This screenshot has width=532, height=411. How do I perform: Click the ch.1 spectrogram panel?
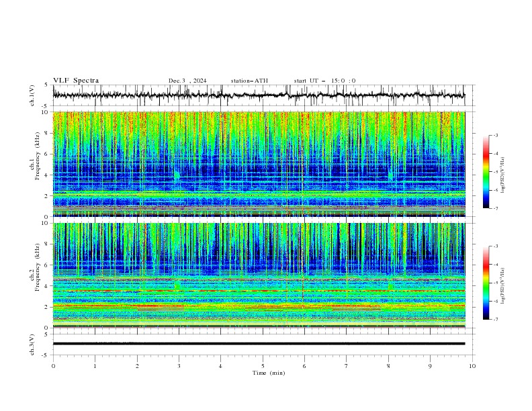pos(259,164)
